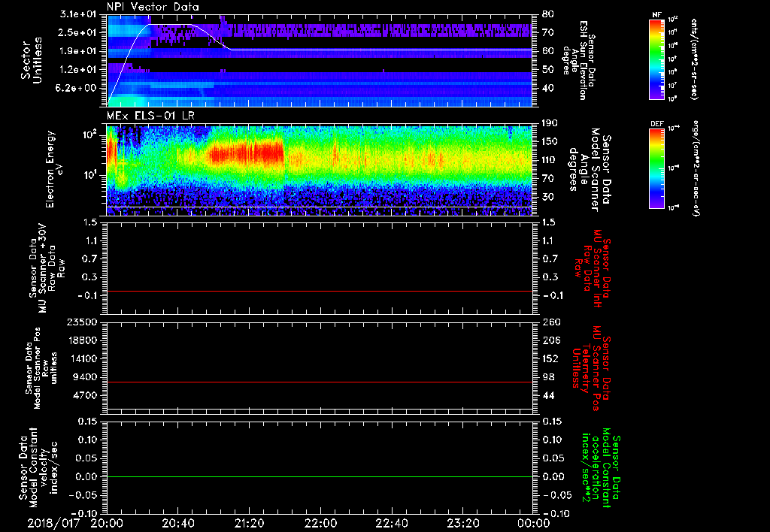770x532 pixels.
Task: Click the "22:00" time axis label
Action: pyautogui.click(x=320, y=523)
